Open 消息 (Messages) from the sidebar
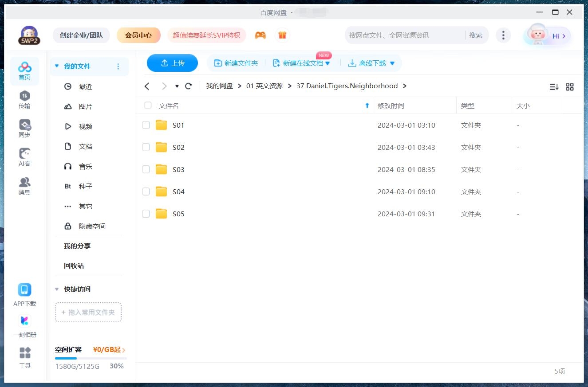Screen dimensions: 588x387 (x=24, y=185)
